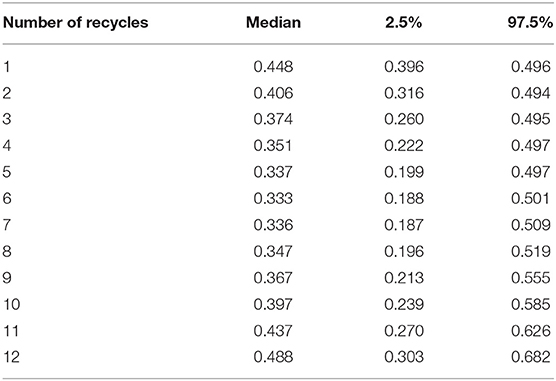Screen dimensions: 556x381
Task: Select the 0.682 value in row 12
Action: click(531, 357)
